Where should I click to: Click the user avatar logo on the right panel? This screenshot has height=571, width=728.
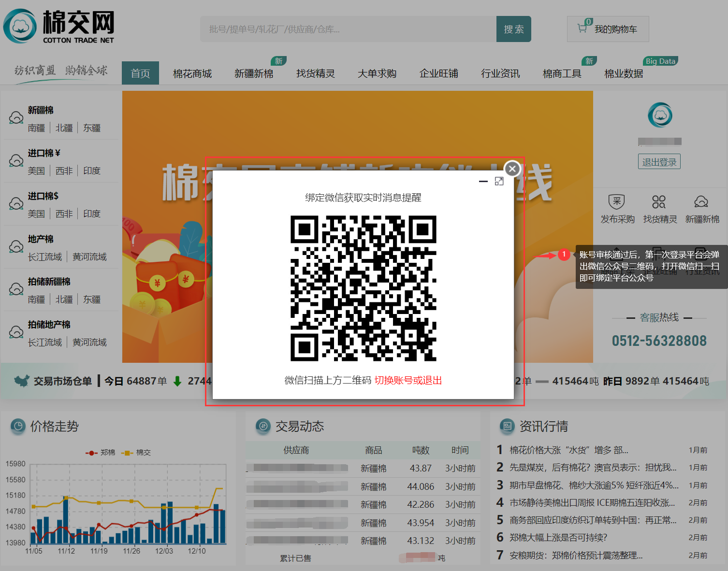[660, 115]
